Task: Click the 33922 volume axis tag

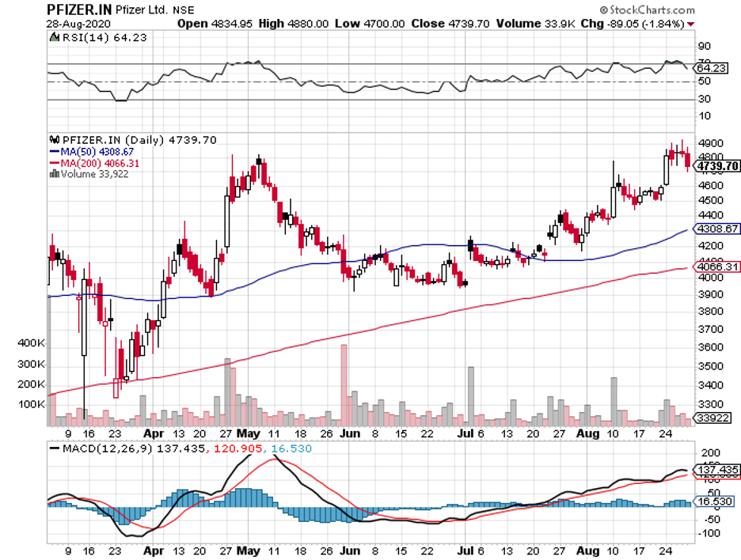Action: coord(712,418)
